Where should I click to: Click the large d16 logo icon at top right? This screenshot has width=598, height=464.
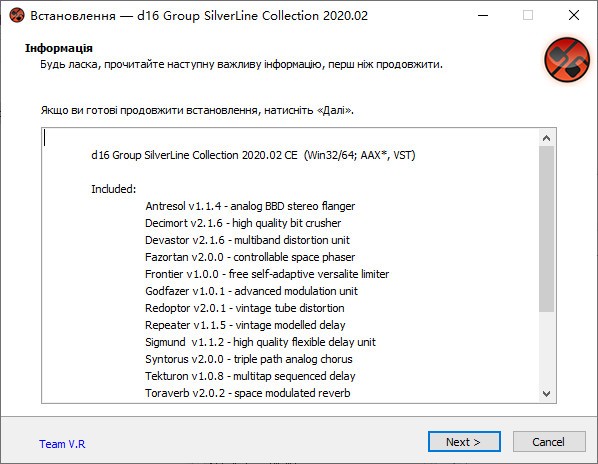pyautogui.click(x=567, y=60)
